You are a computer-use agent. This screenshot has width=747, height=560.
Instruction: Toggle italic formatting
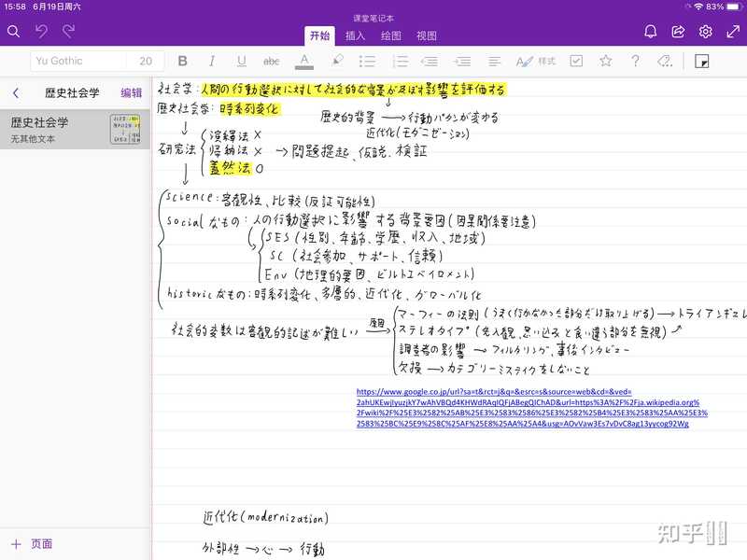pyautogui.click(x=212, y=61)
